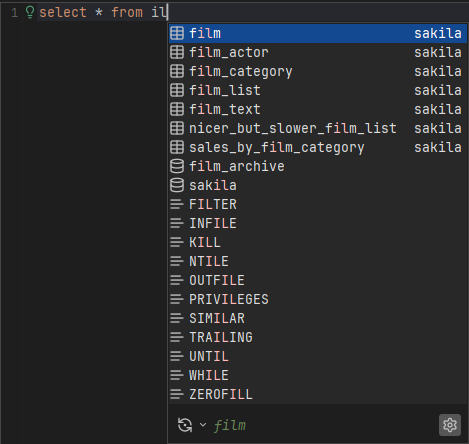Choose the TRAILING keyword
The width and height of the screenshot is (469, 444).
pyautogui.click(x=318, y=337)
